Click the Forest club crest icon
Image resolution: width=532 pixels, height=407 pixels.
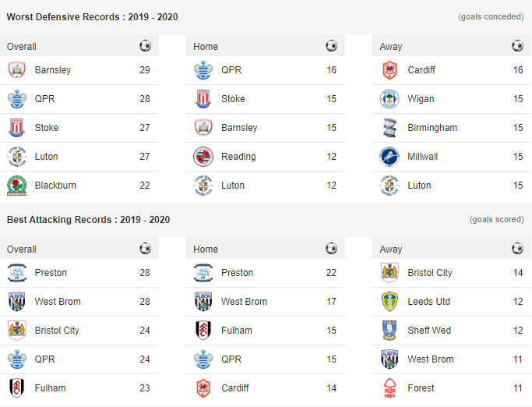click(389, 388)
